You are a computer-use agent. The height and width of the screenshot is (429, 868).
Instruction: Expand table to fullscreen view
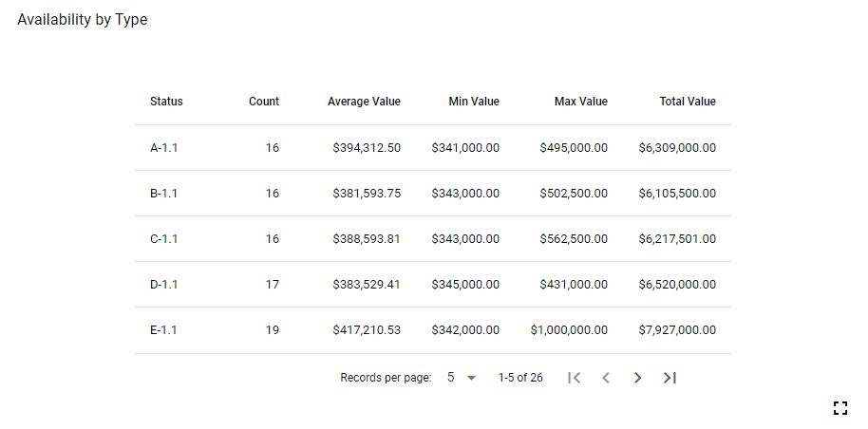point(840,408)
